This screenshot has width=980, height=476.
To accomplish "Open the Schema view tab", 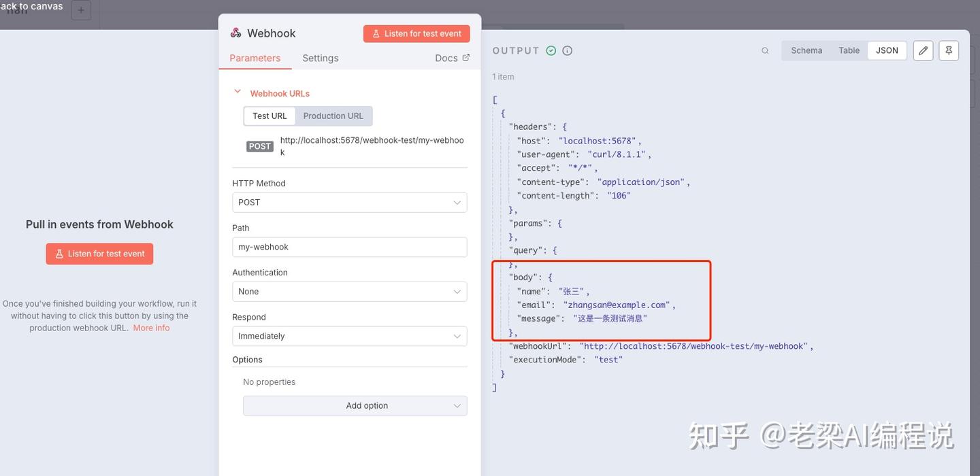I will coord(806,50).
